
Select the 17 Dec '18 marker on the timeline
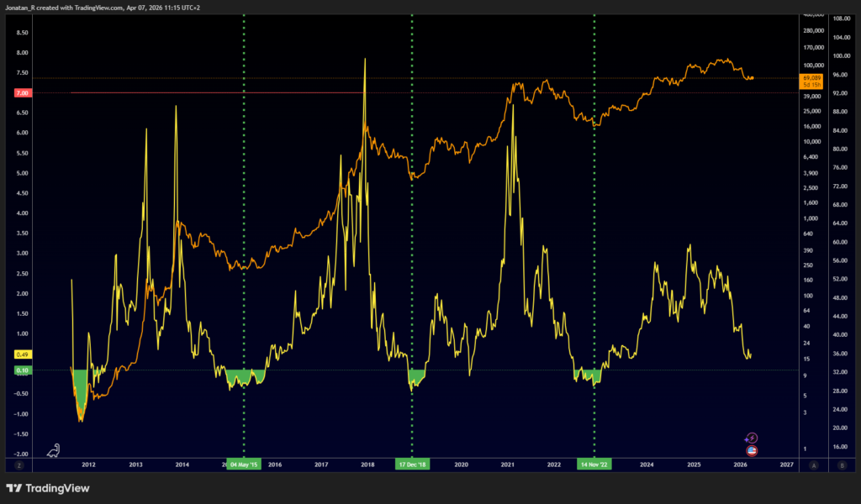coord(413,464)
